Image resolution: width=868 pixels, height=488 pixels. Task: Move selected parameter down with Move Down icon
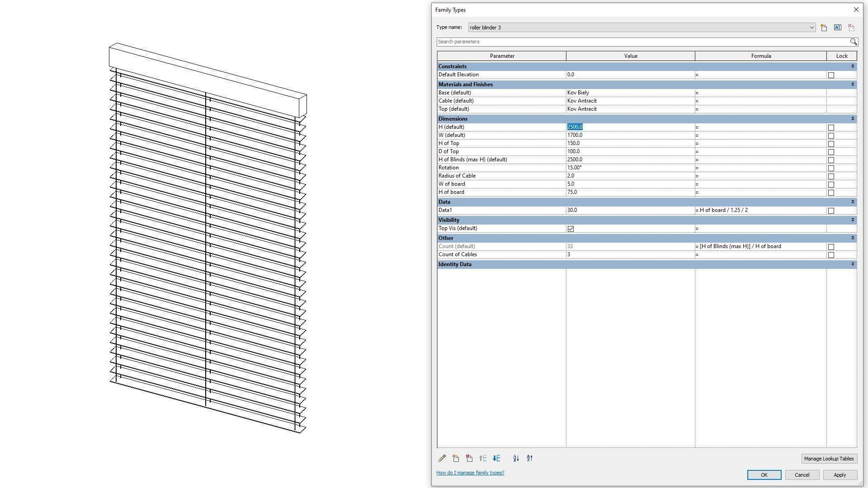(x=496, y=458)
